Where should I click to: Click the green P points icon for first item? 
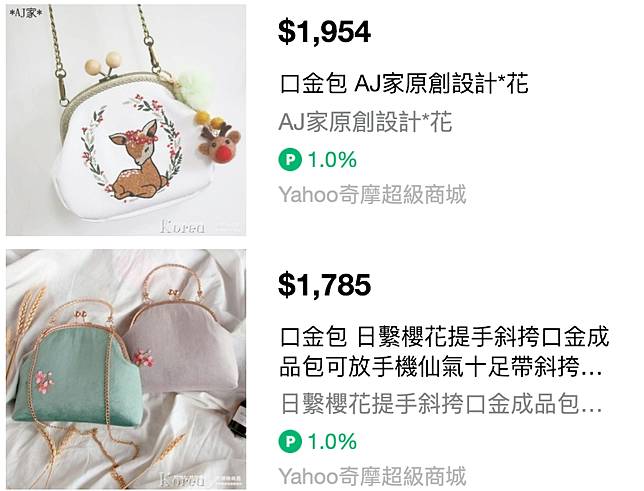(x=290, y=160)
